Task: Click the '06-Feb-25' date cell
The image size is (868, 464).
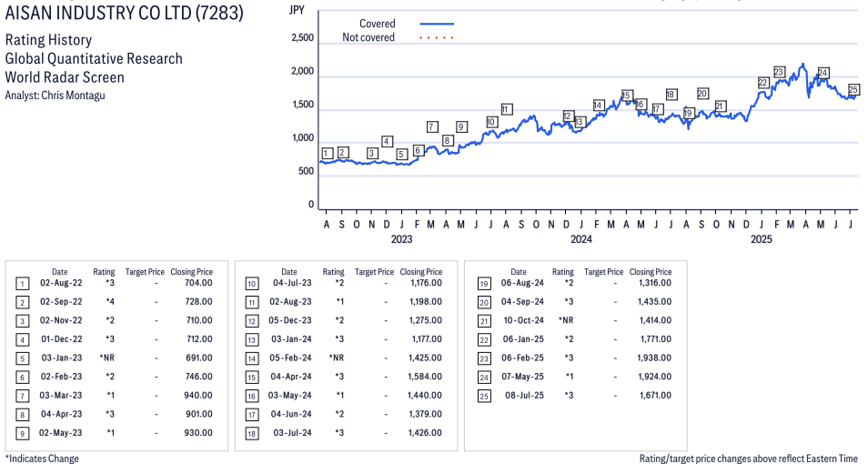Action: tap(522, 358)
